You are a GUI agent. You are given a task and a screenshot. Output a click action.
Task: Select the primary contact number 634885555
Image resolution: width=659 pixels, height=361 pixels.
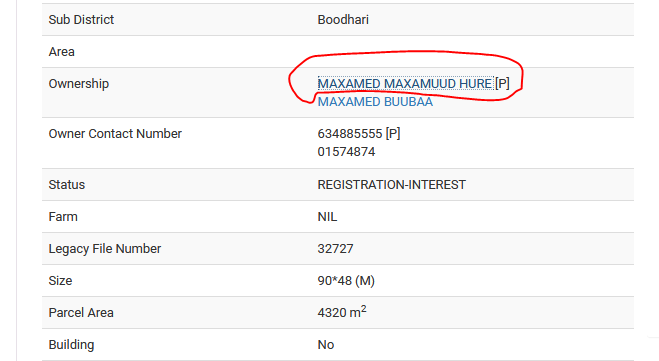[x=350, y=134]
